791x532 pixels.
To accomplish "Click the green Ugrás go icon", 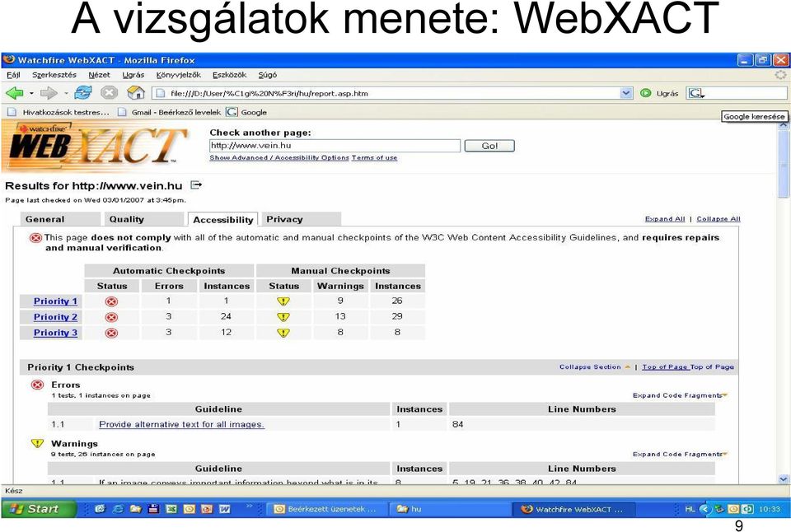I will (646, 93).
